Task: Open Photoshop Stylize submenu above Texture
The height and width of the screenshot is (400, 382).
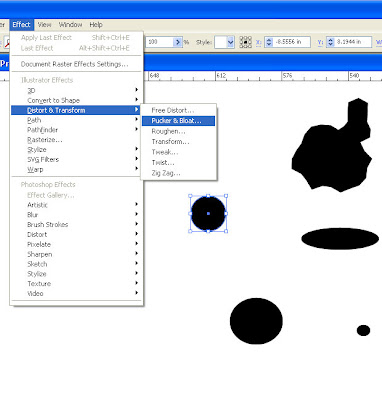Action: click(76, 274)
